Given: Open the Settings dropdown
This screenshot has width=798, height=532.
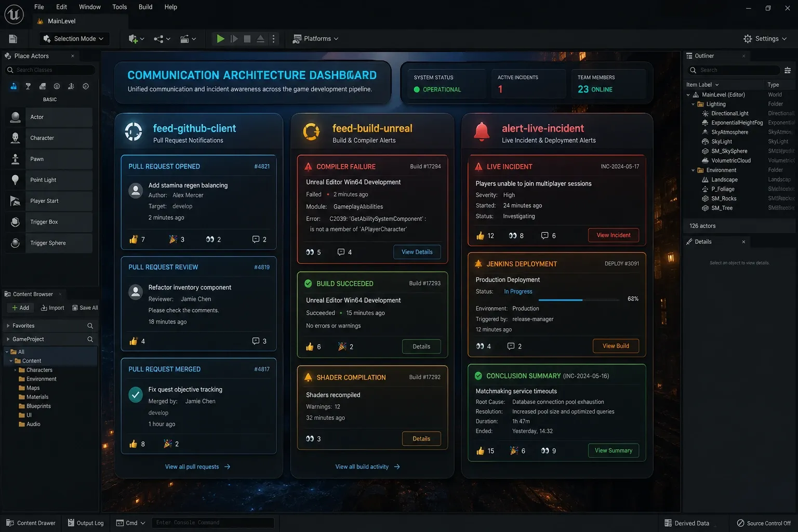Looking at the screenshot, I should click(765, 39).
